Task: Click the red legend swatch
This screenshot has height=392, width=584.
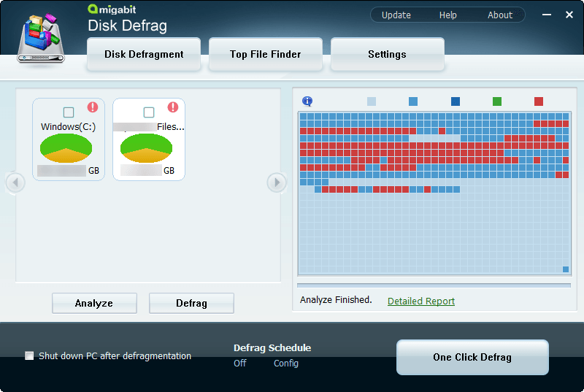Action: click(539, 101)
